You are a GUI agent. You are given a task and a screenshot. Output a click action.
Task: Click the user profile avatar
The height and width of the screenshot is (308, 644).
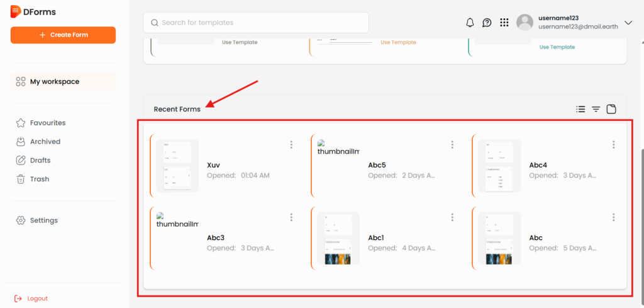pos(525,23)
